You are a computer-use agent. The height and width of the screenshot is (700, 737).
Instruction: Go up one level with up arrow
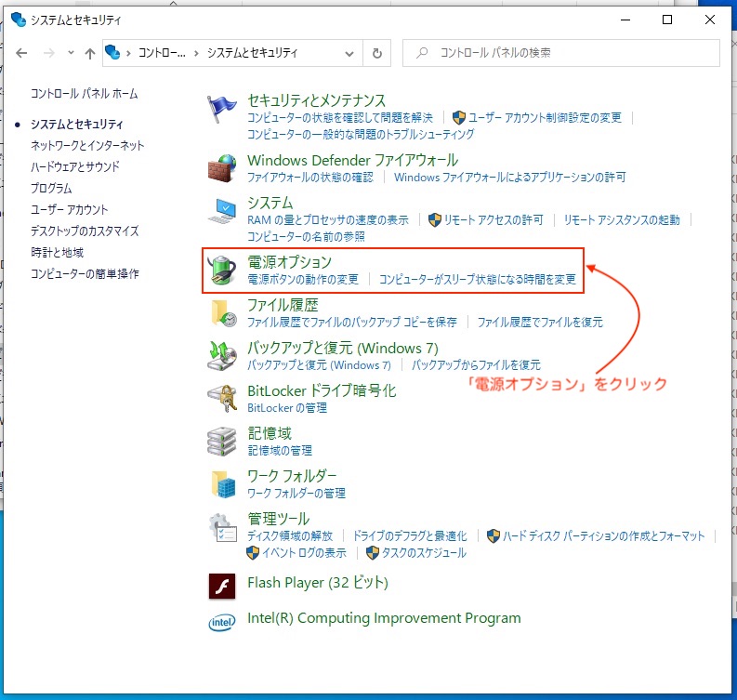click(x=90, y=53)
